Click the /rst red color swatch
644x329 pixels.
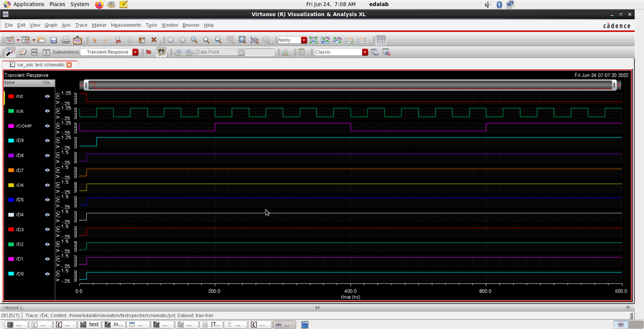pos(11,96)
